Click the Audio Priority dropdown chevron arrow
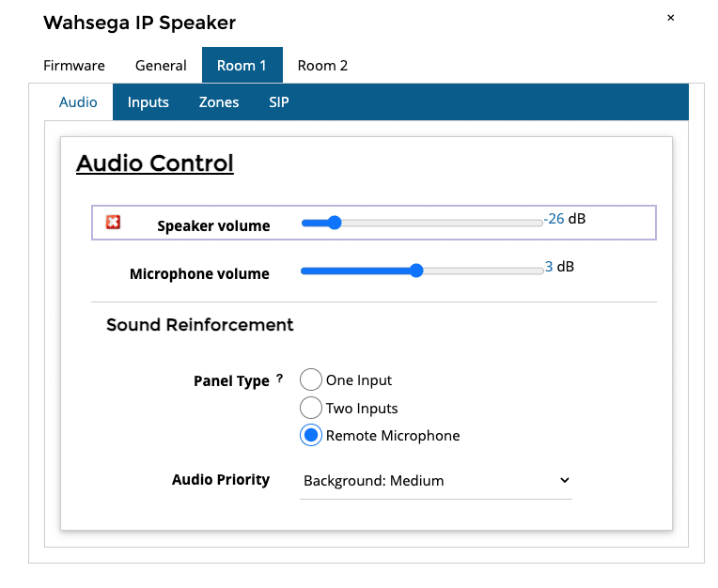The width and height of the screenshot is (718, 588). [565, 480]
